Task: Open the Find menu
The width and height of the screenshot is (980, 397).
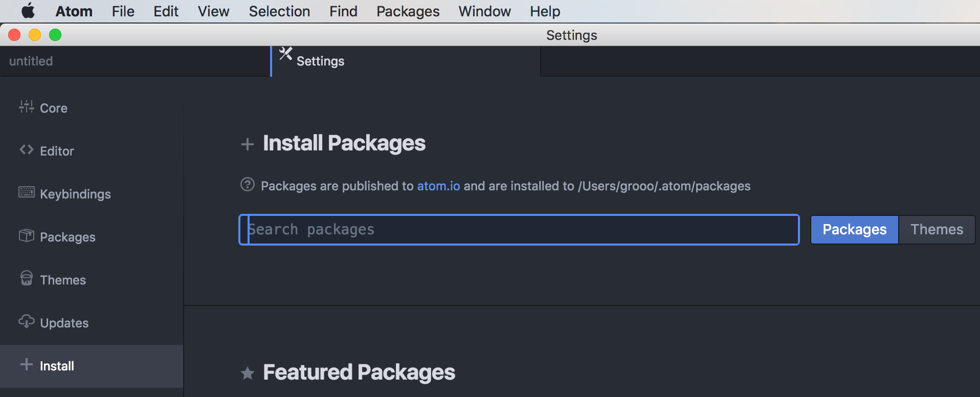Action: tap(343, 11)
